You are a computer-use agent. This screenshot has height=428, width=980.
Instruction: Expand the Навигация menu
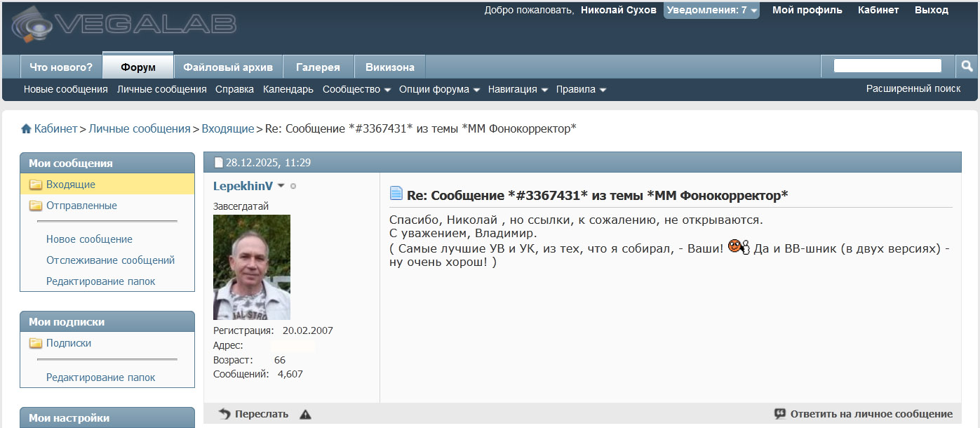518,89
